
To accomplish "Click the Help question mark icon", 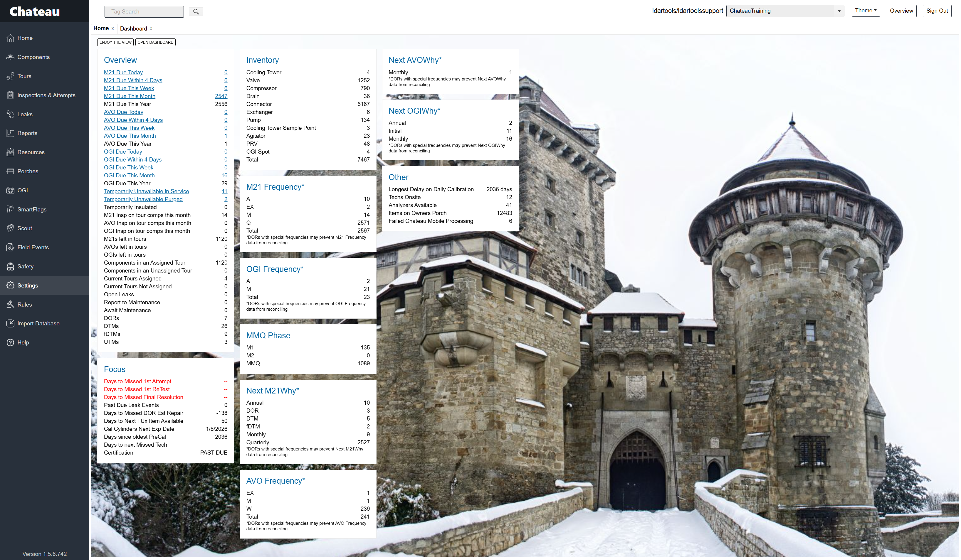I will click(x=10, y=342).
